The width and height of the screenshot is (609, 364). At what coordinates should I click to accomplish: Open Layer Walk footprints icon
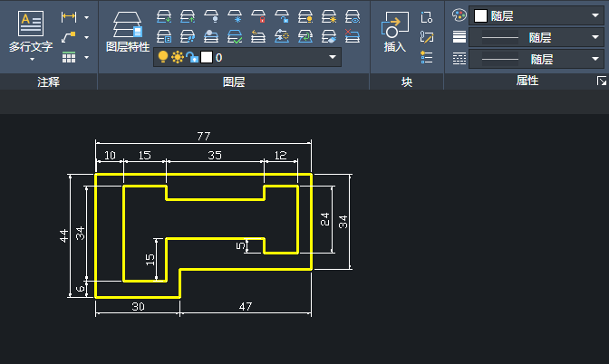click(188, 36)
